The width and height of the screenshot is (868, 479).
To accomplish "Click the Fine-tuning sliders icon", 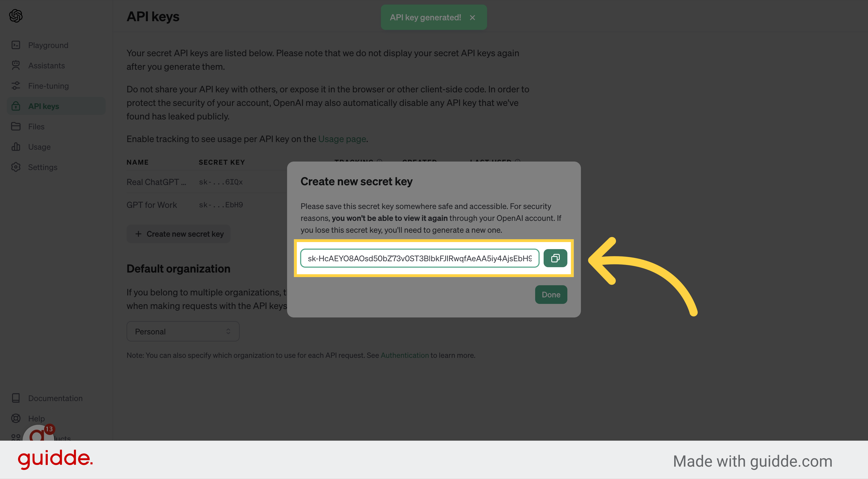I will click(16, 86).
